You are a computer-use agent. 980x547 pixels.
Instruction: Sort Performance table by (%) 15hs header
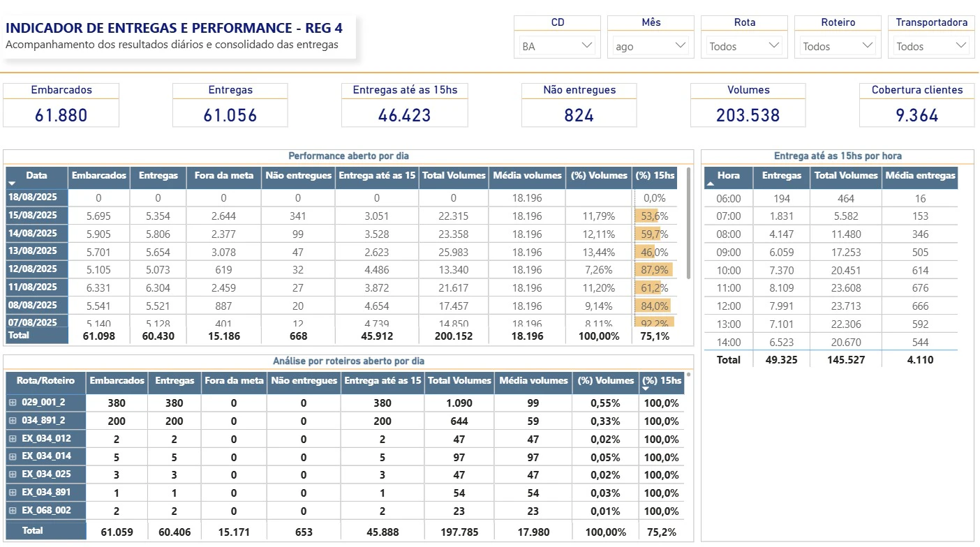click(656, 176)
